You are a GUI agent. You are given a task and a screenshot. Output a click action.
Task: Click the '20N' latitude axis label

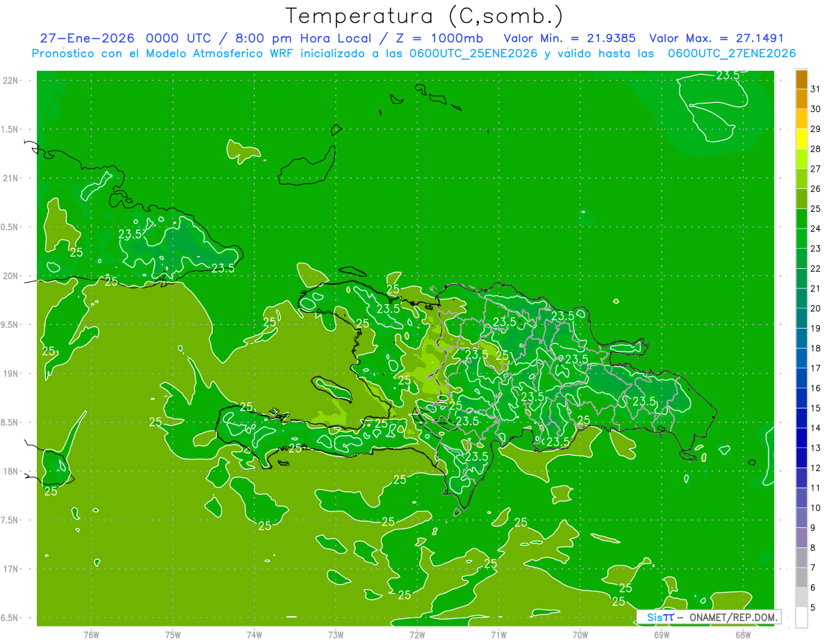(x=12, y=276)
